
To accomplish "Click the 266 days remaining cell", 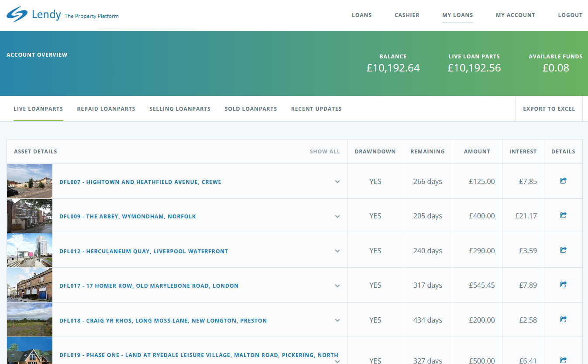I will pos(428,181).
